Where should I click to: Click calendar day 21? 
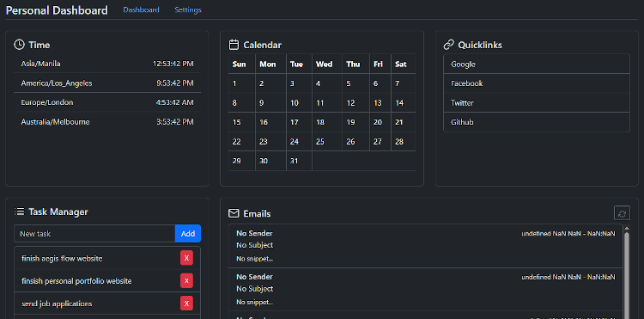point(404,122)
